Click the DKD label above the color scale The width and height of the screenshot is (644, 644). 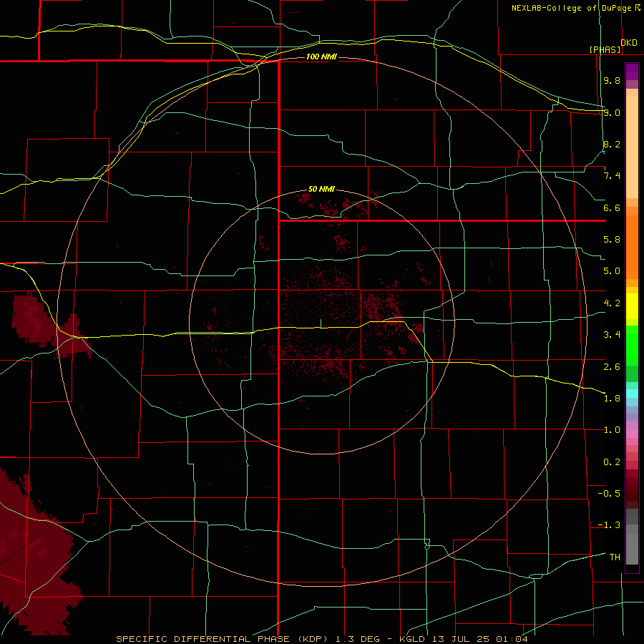point(629,42)
